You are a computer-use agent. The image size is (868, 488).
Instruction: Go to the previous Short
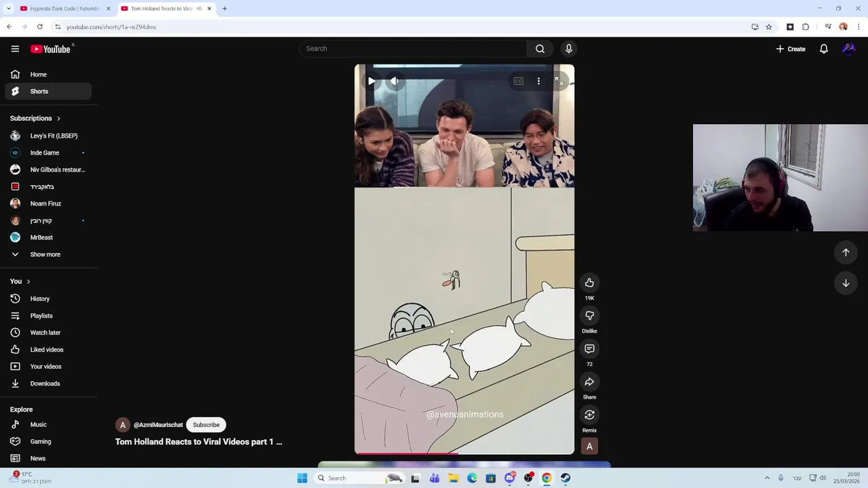(x=846, y=252)
